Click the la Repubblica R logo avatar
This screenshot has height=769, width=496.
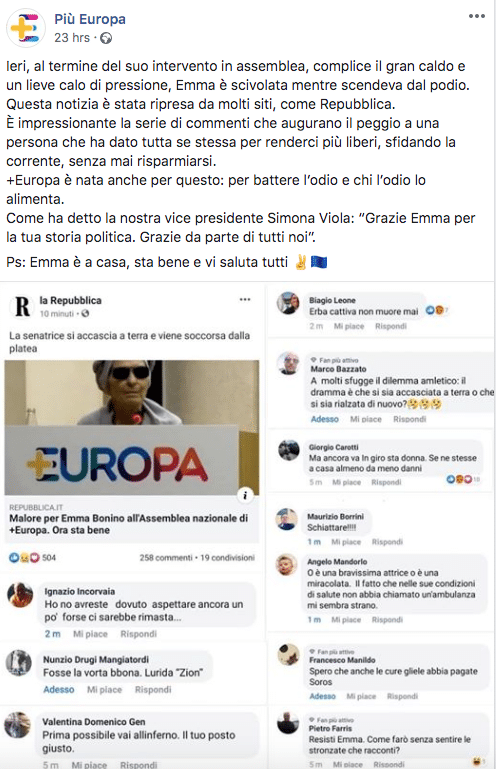[x=22, y=307]
